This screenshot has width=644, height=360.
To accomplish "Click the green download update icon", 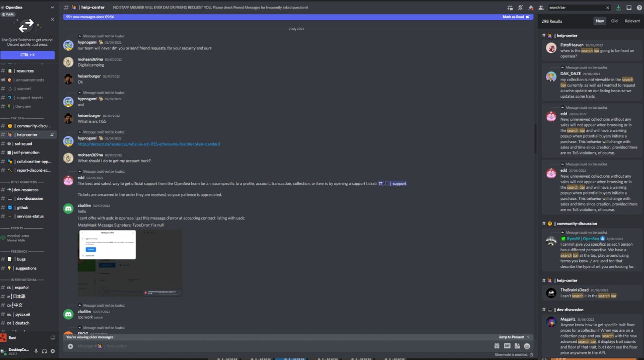I will pos(618,8).
